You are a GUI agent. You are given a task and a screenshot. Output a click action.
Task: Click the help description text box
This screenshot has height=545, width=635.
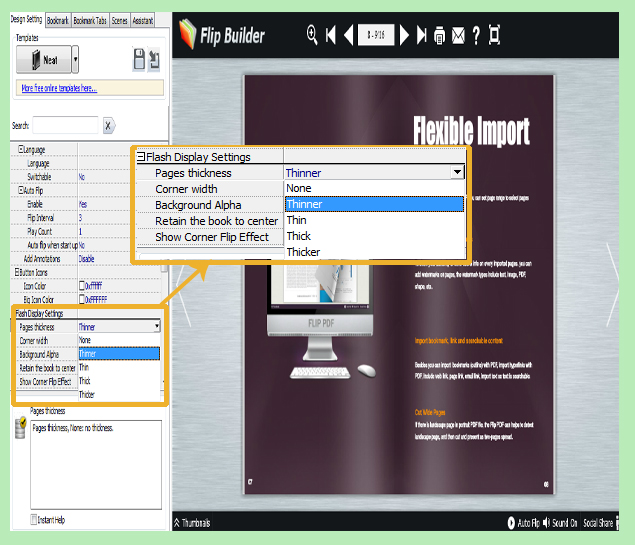click(96, 464)
